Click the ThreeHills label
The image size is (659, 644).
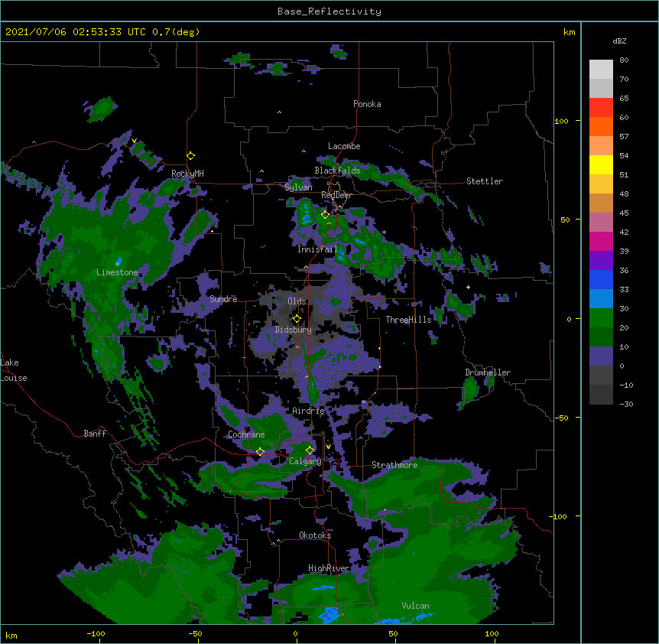pyautogui.click(x=408, y=320)
